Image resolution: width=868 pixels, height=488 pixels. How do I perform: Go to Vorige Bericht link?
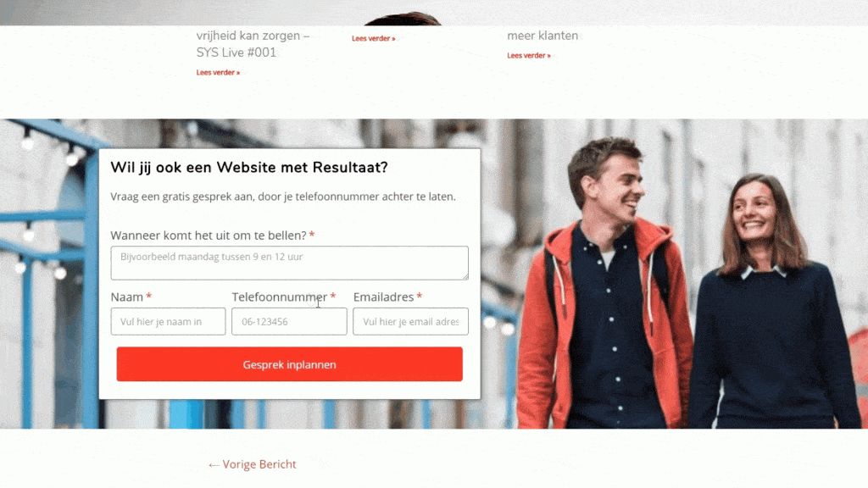click(x=252, y=464)
